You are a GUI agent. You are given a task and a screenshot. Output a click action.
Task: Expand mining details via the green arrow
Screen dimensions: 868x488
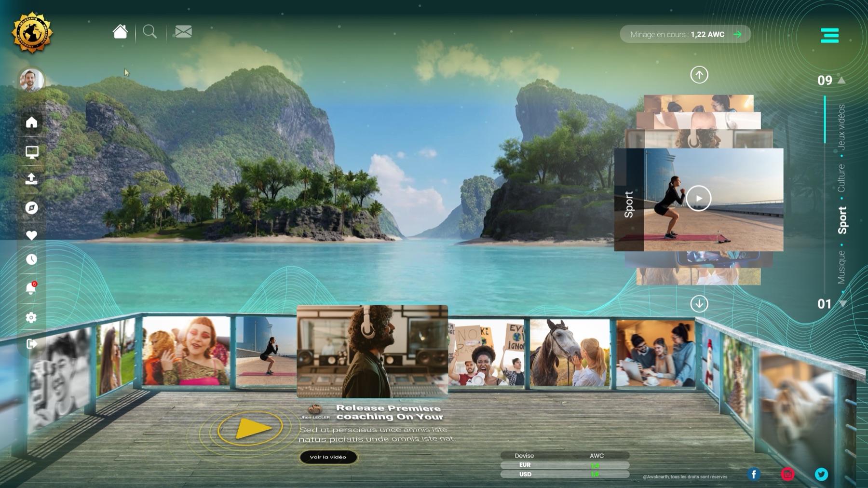(x=736, y=34)
